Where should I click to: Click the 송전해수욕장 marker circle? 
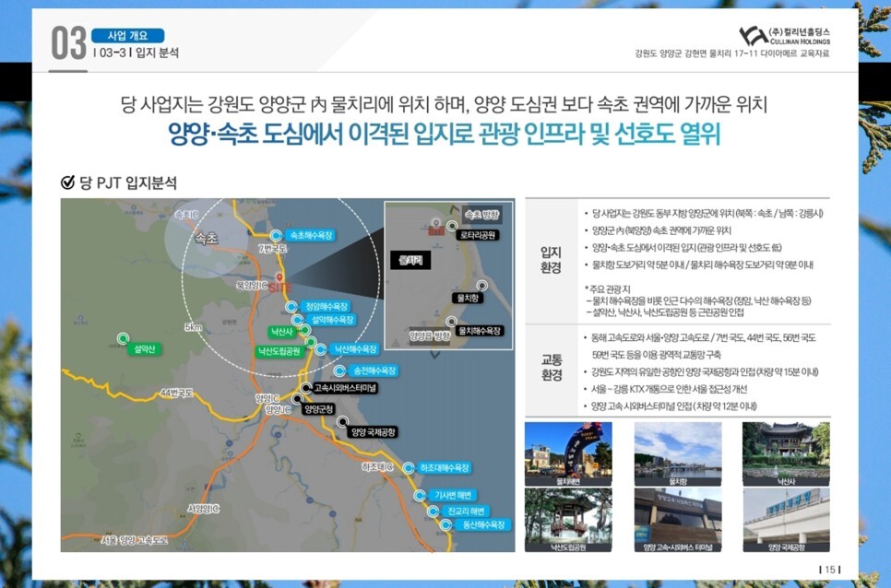pyautogui.click(x=339, y=370)
